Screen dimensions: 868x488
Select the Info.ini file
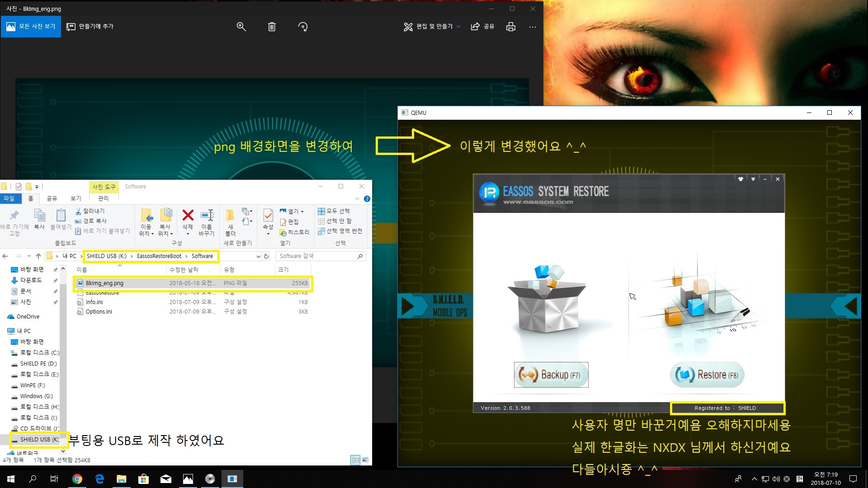click(x=94, y=302)
